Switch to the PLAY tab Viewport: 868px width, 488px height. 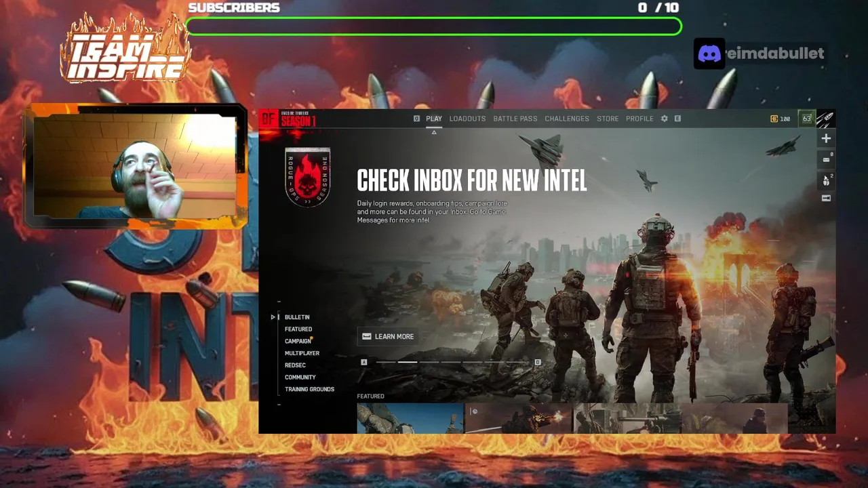tap(434, 119)
